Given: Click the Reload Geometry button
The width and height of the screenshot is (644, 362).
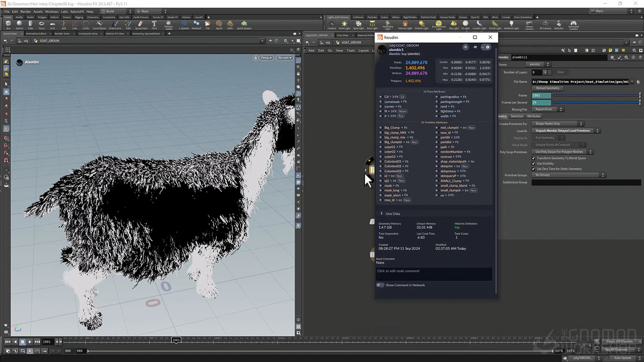Looking at the screenshot, I should (x=548, y=88).
